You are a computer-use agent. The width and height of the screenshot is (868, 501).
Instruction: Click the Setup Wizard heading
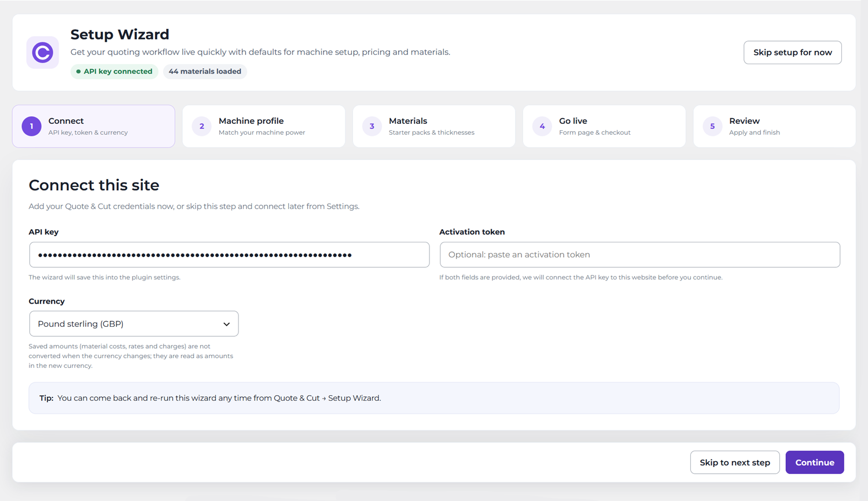(x=120, y=34)
